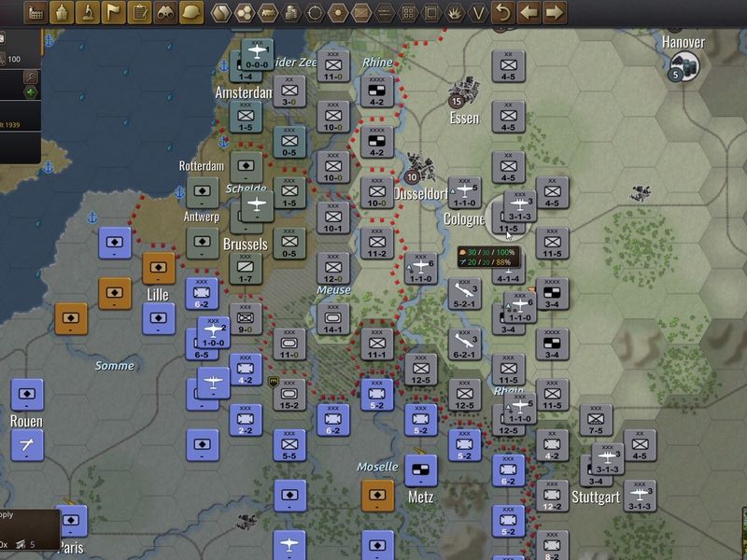Select the garrison unit below Antwerp label
This screenshot has height=560, width=747.
tap(203, 244)
